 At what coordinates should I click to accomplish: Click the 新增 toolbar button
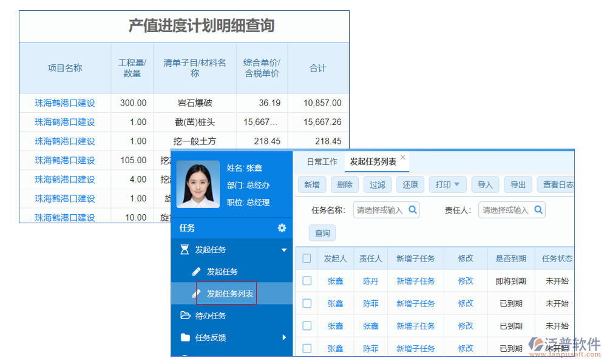[x=312, y=185]
